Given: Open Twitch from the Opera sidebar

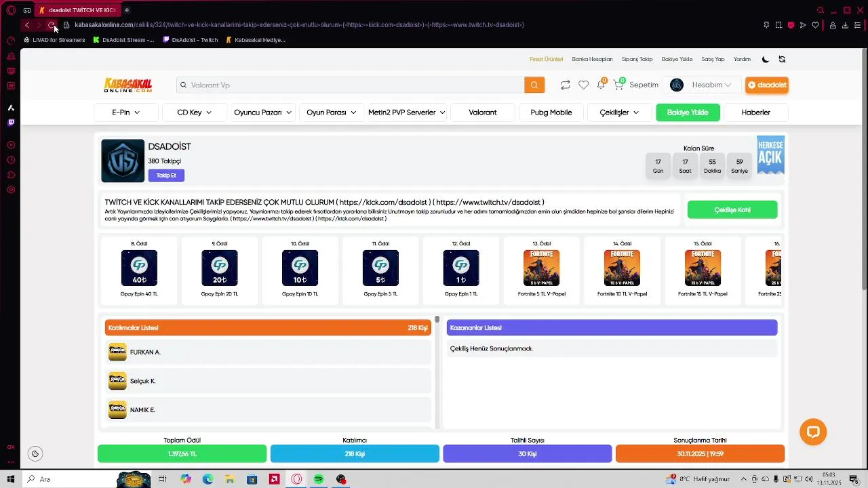Looking at the screenshot, I should (11, 123).
